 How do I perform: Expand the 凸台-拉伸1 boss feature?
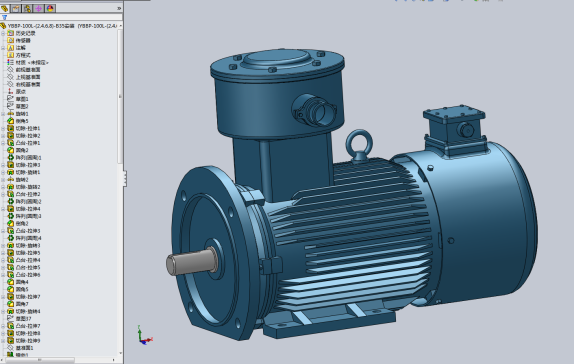(3, 143)
